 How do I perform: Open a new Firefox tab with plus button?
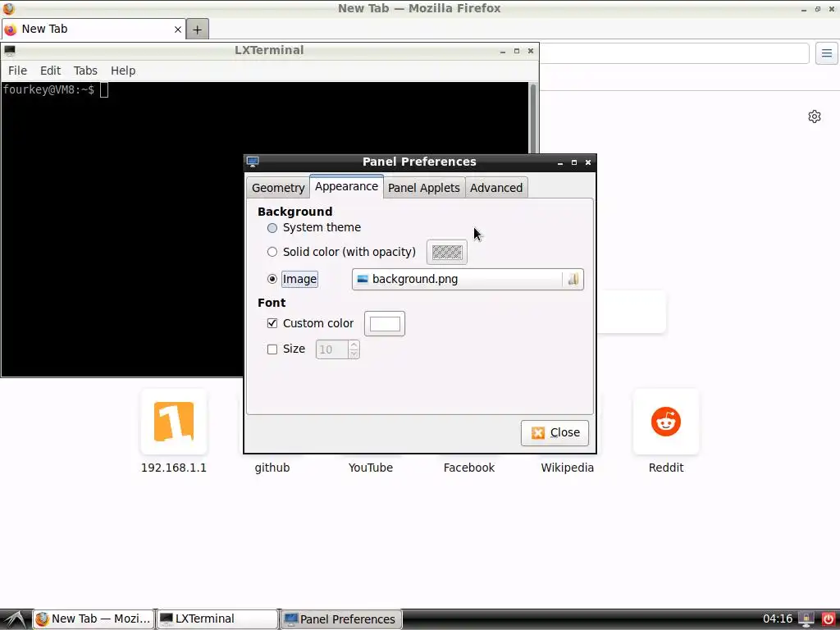(197, 30)
